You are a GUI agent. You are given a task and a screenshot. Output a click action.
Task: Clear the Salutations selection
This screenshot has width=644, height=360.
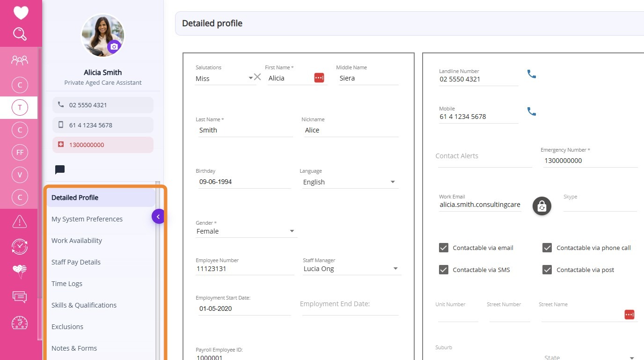tap(257, 77)
